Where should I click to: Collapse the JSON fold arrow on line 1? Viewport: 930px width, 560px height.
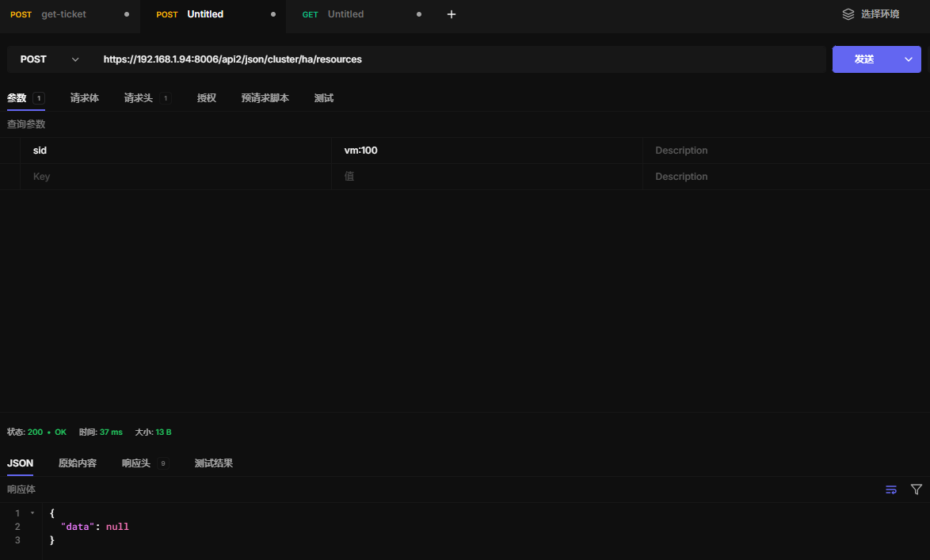coord(32,513)
